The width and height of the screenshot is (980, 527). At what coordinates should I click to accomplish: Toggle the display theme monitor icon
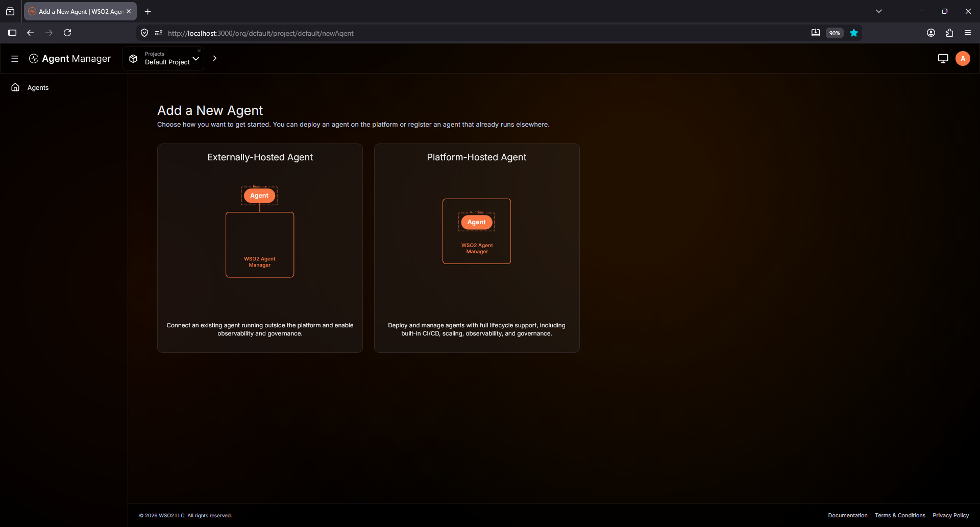[x=943, y=59]
